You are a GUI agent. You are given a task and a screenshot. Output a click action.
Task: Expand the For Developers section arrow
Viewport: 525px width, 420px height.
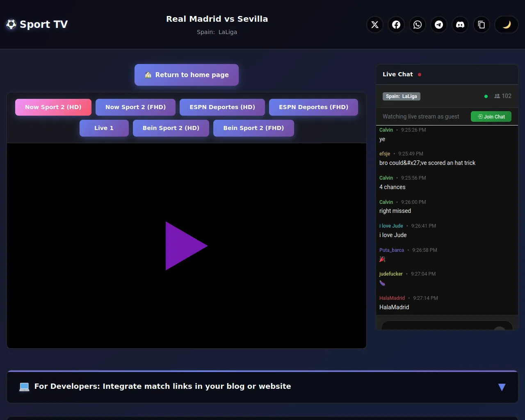[x=502, y=387]
